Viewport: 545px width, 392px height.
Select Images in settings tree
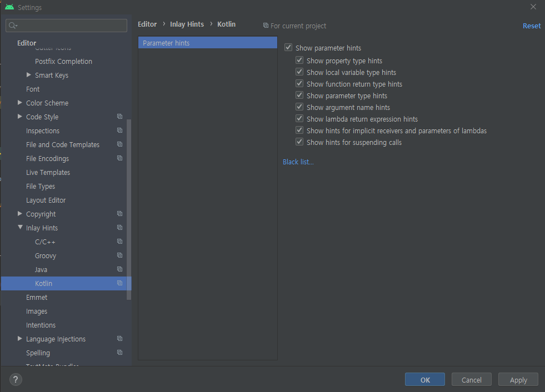[37, 311]
